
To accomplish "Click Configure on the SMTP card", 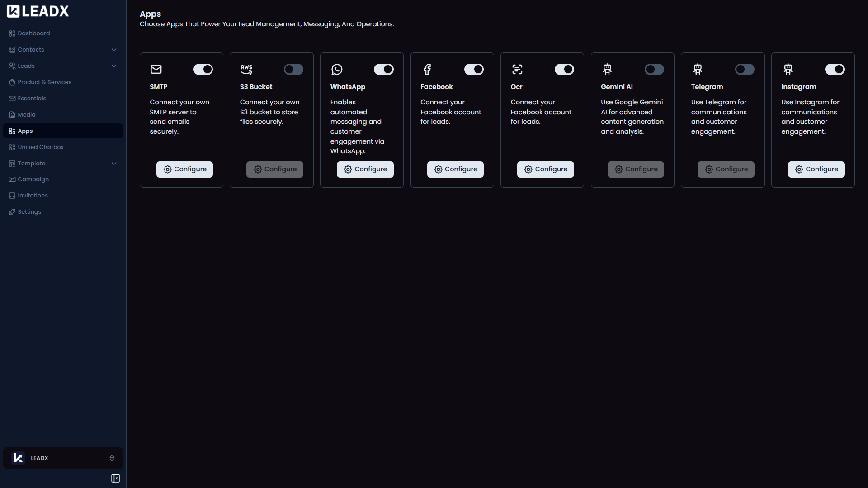I will [x=184, y=169].
